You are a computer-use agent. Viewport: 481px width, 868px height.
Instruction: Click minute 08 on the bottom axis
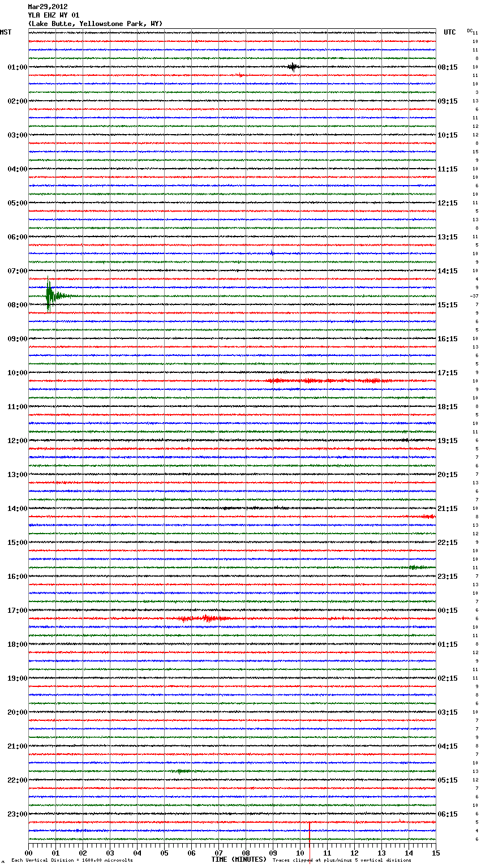click(246, 853)
